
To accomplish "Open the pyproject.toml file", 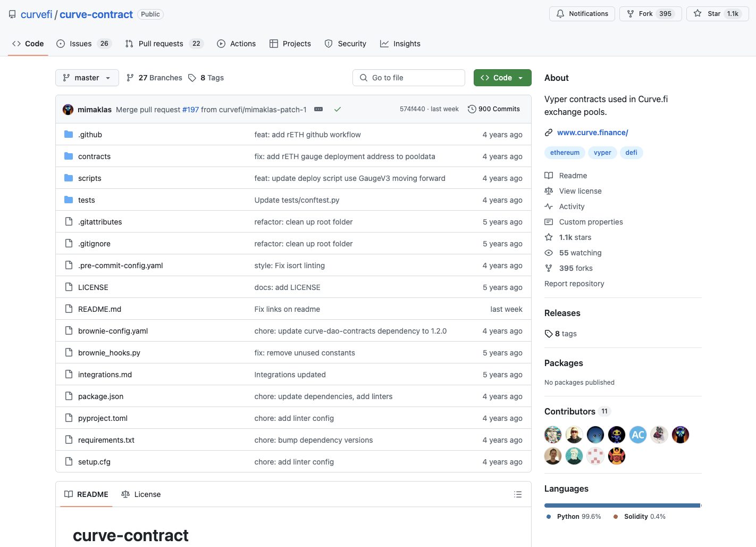I will coord(103,418).
